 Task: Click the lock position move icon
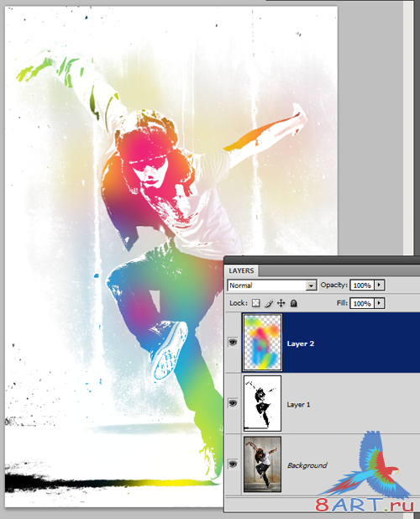point(281,303)
